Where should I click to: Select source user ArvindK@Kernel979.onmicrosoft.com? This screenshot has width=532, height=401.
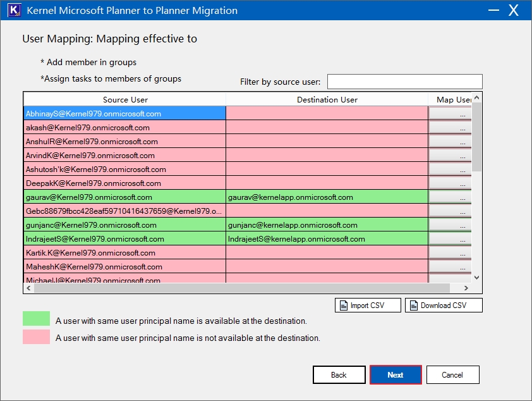(x=125, y=155)
